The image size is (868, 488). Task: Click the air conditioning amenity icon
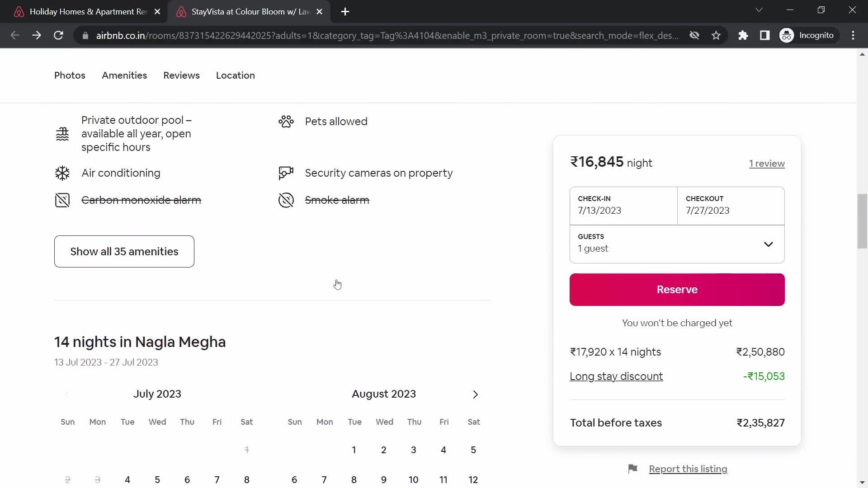[x=62, y=173]
